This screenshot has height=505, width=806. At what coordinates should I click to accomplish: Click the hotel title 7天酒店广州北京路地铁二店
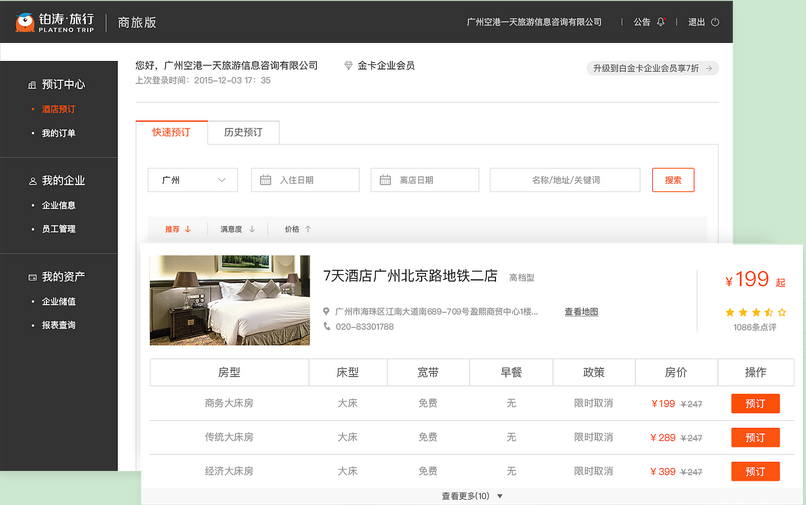click(410, 276)
